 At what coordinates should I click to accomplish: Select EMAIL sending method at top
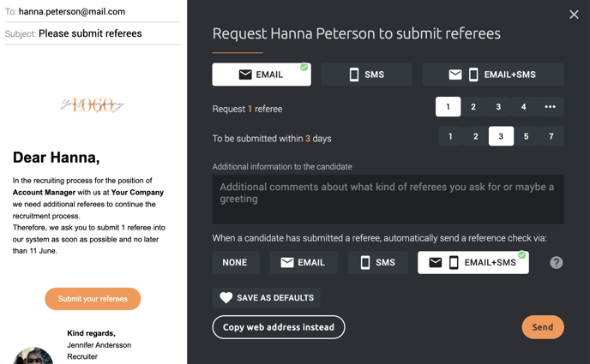click(262, 75)
